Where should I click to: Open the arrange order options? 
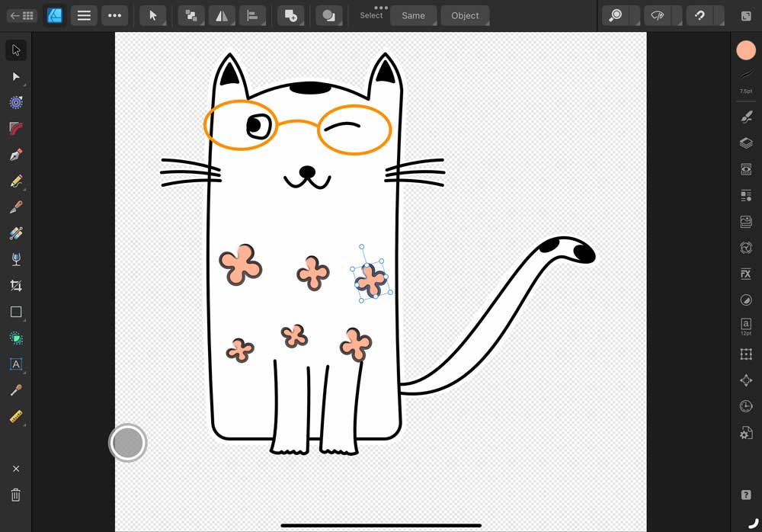(191, 15)
